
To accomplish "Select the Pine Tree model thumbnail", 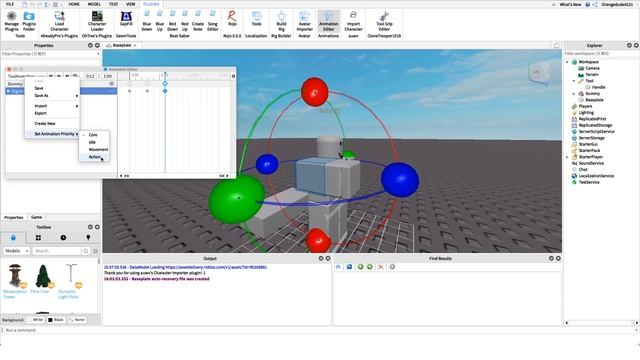I will pyautogui.click(x=42, y=276).
